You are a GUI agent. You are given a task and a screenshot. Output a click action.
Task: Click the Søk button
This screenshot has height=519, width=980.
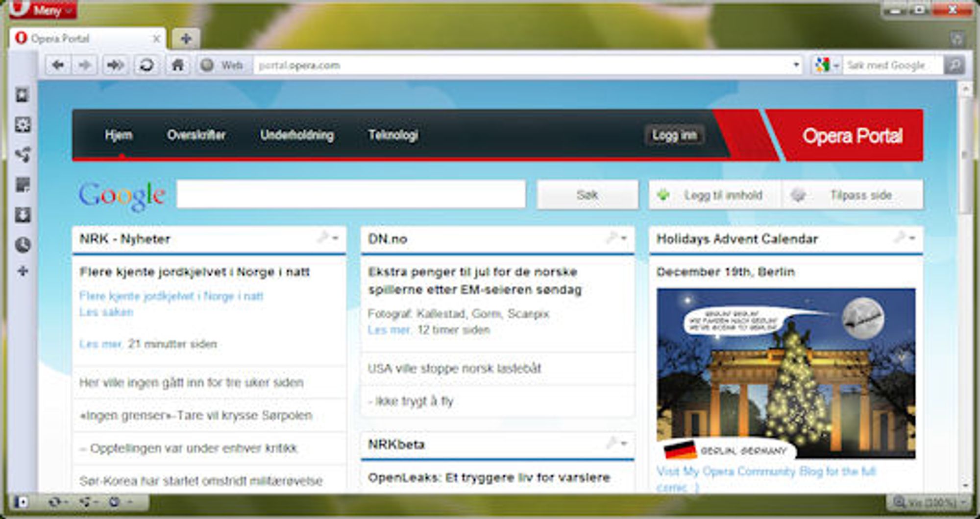pyautogui.click(x=587, y=195)
